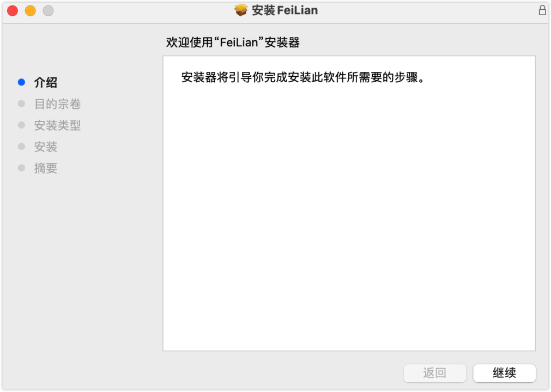
Task: Click the gray bullet beside 目的宗卷
Action: point(21,103)
